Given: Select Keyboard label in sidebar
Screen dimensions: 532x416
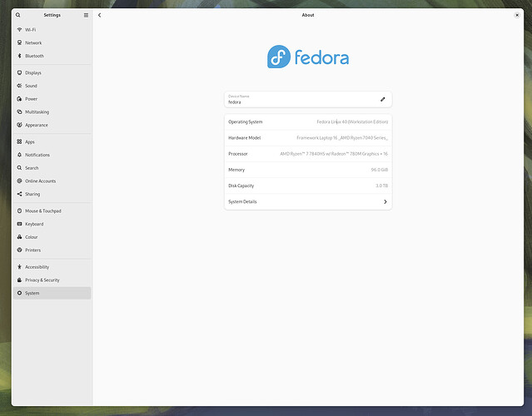Looking at the screenshot, I should (34, 224).
